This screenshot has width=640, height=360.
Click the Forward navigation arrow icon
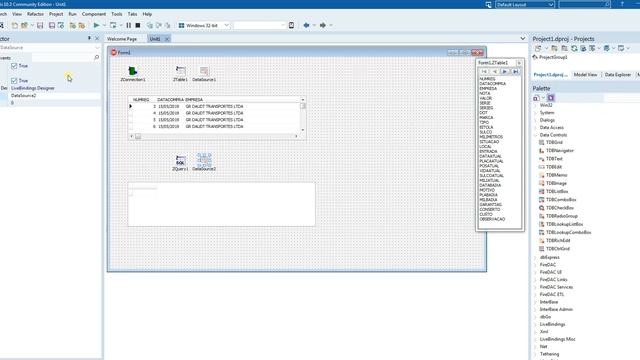coord(322,25)
